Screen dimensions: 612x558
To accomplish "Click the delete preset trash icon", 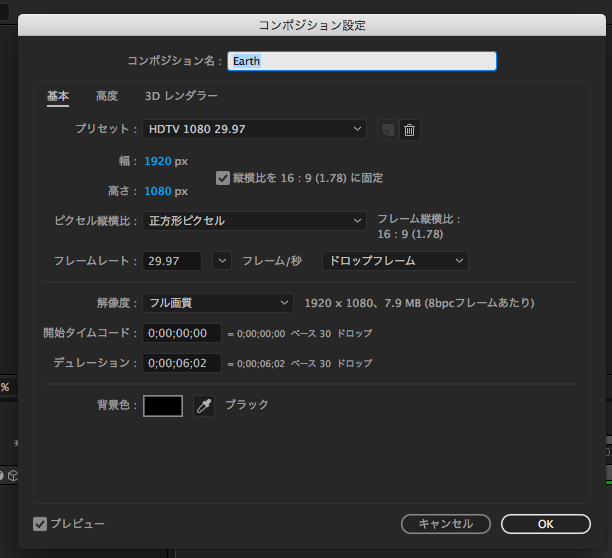I will click(409, 130).
